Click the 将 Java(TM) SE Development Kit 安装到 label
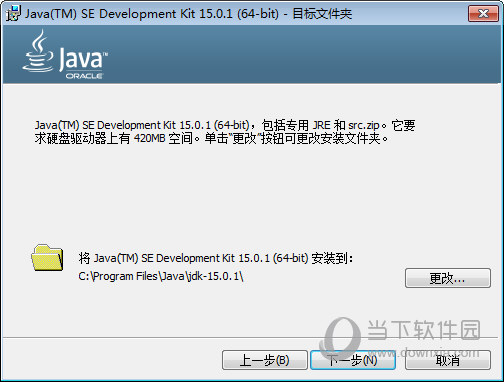504x382 pixels. click(216, 258)
